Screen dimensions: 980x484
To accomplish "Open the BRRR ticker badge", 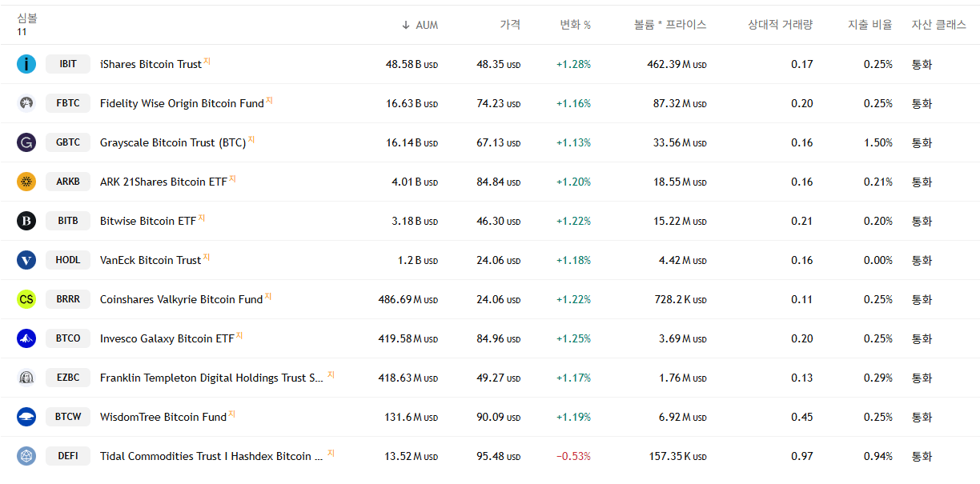I will (x=68, y=299).
